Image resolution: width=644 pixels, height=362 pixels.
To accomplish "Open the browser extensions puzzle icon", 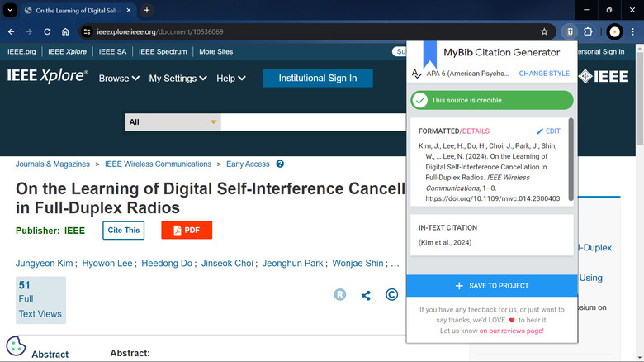I will tap(589, 31).
